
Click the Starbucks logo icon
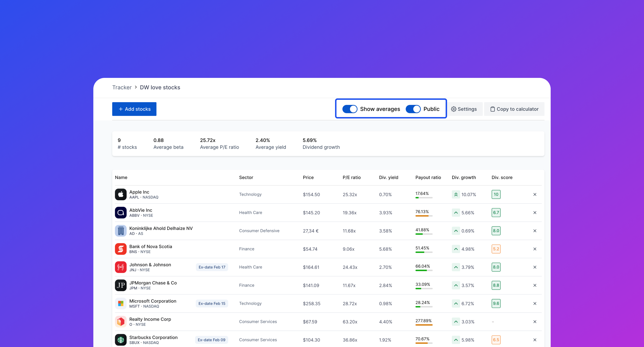120,340
